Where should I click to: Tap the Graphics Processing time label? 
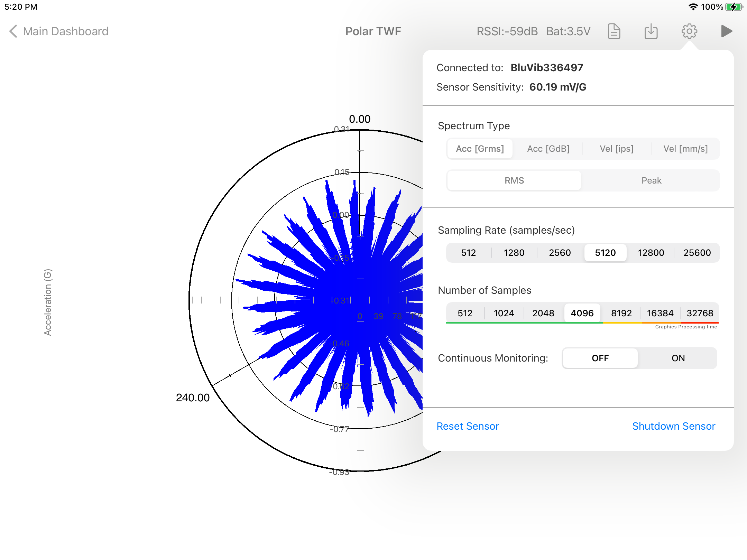[x=686, y=327]
